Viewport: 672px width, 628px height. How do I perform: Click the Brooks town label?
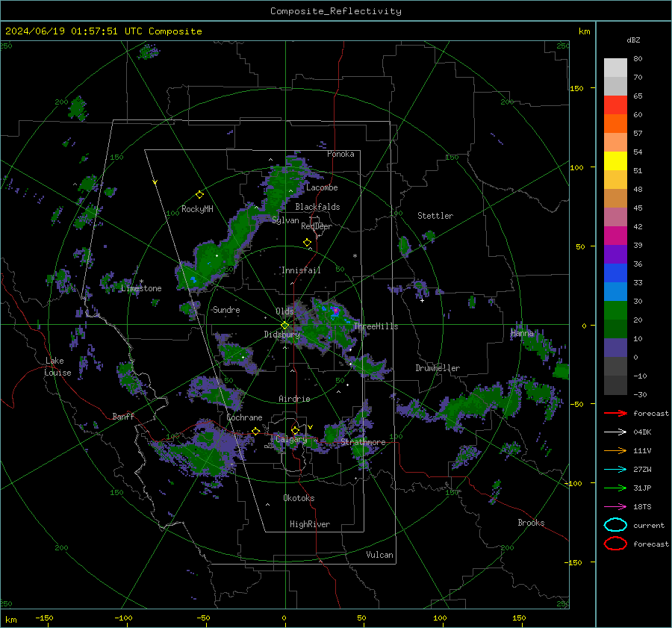click(x=531, y=523)
